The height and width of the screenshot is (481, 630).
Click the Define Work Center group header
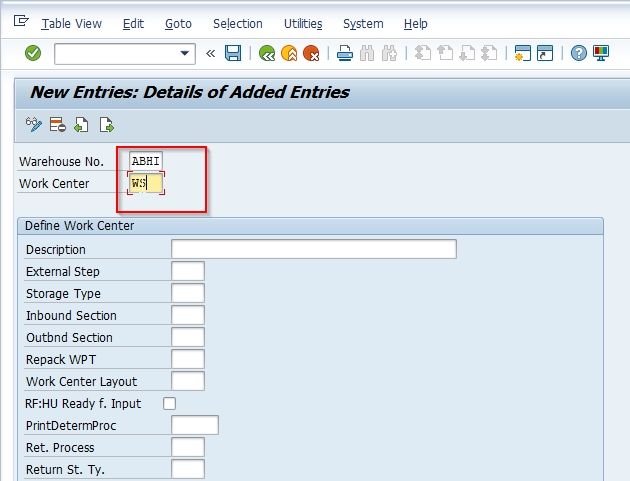311,226
